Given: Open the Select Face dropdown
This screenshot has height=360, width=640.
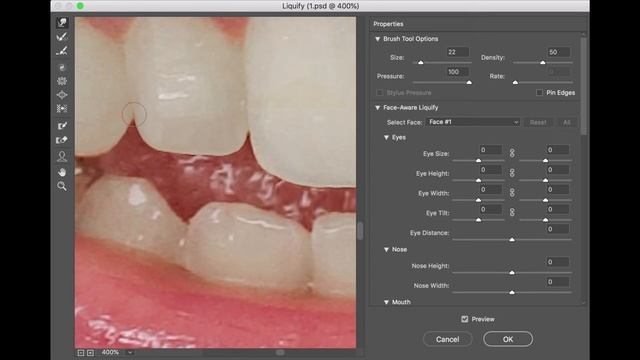Looking at the screenshot, I should [x=473, y=122].
